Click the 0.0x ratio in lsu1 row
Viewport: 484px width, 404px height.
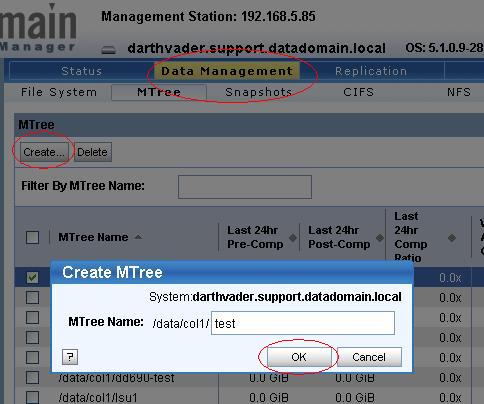pos(450,397)
